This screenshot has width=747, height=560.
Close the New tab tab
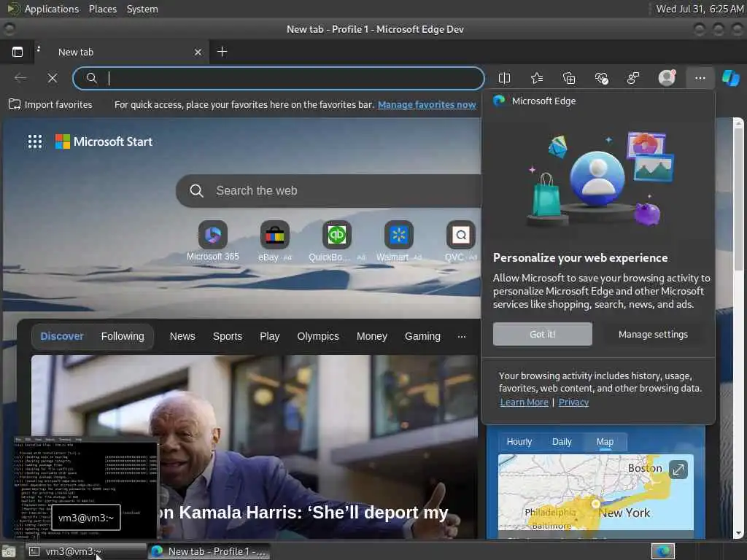click(198, 52)
